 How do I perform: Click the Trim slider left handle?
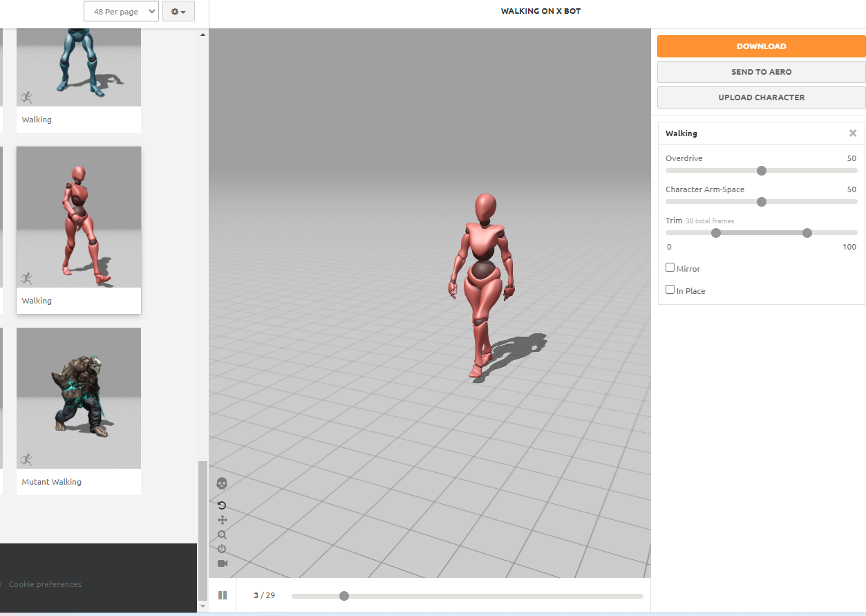(716, 233)
